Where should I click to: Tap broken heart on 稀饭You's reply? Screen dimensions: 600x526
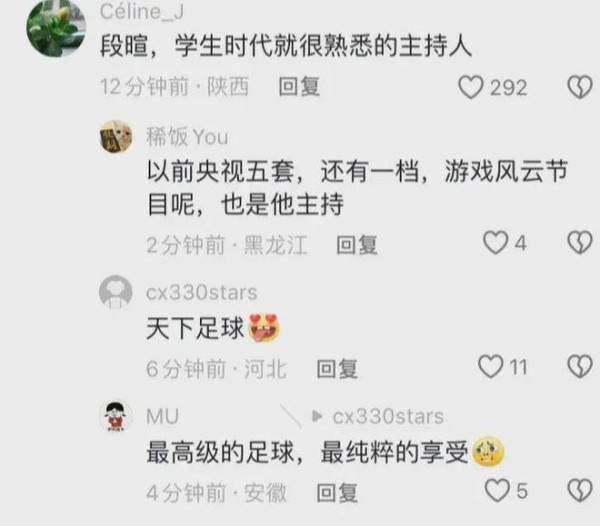(580, 243)
